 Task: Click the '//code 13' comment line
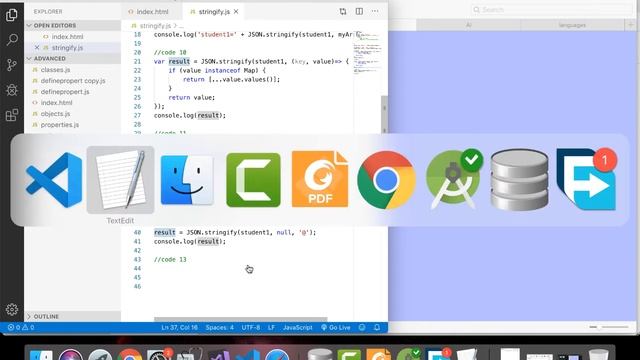pyautogui.click(x=170, y=260)
